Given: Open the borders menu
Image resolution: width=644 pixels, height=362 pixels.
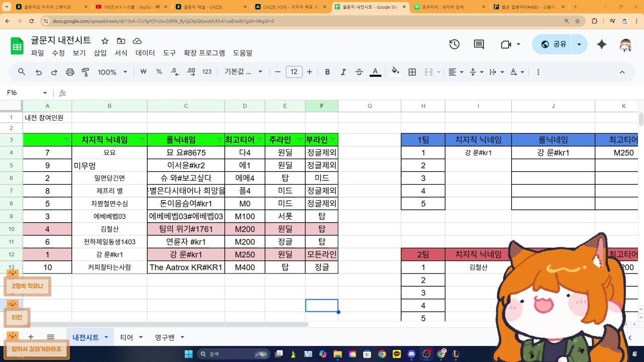Looking at the screenshot, I should [x=412, y=72].
